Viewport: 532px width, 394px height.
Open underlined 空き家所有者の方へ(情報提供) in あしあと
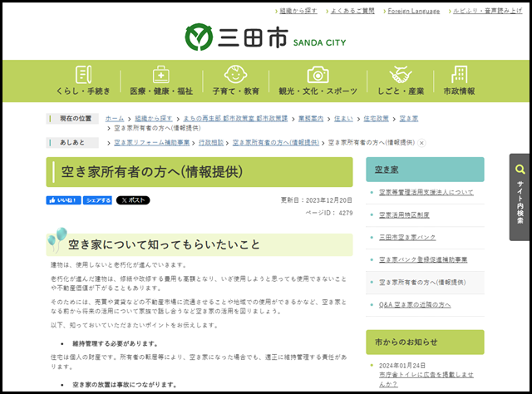tap(276, 142)
